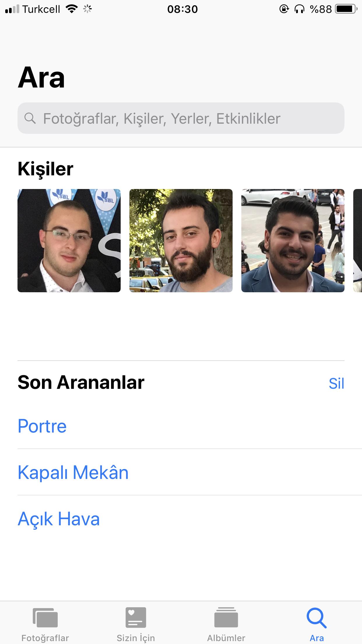The image size is (362, 644).
Task: Tap the magnifier icon in search field
Action: (30, 118)
